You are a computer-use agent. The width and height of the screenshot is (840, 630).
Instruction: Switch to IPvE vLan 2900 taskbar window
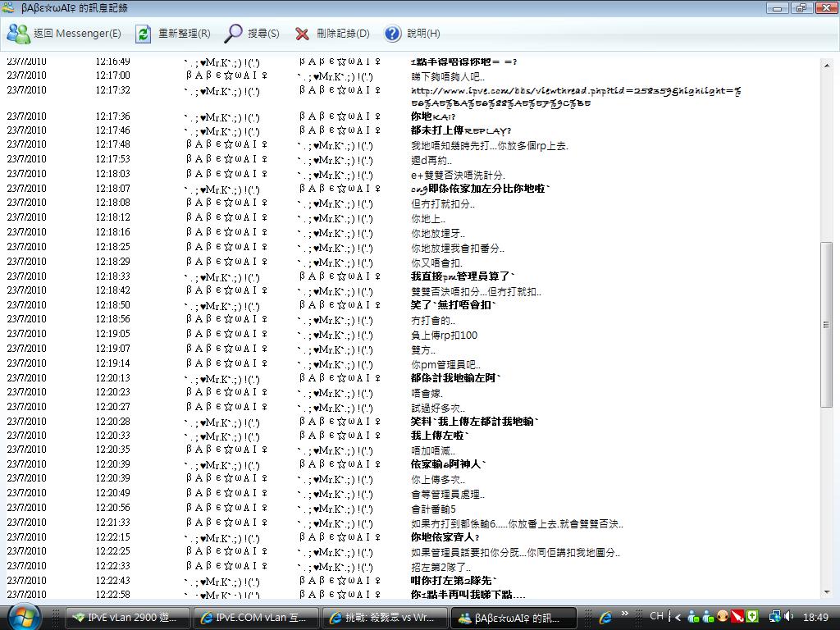coord(128,618)
